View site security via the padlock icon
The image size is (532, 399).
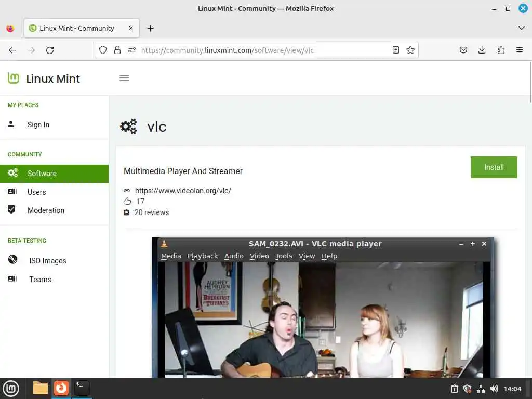(x=117, y=50)
